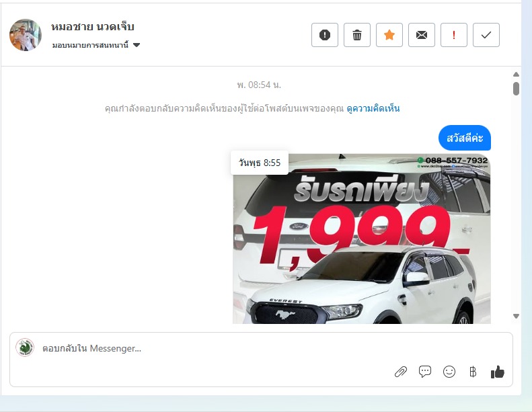Open the emoji picker smiley icon
This screenshot has height=412, width=532.
(449, 372)
